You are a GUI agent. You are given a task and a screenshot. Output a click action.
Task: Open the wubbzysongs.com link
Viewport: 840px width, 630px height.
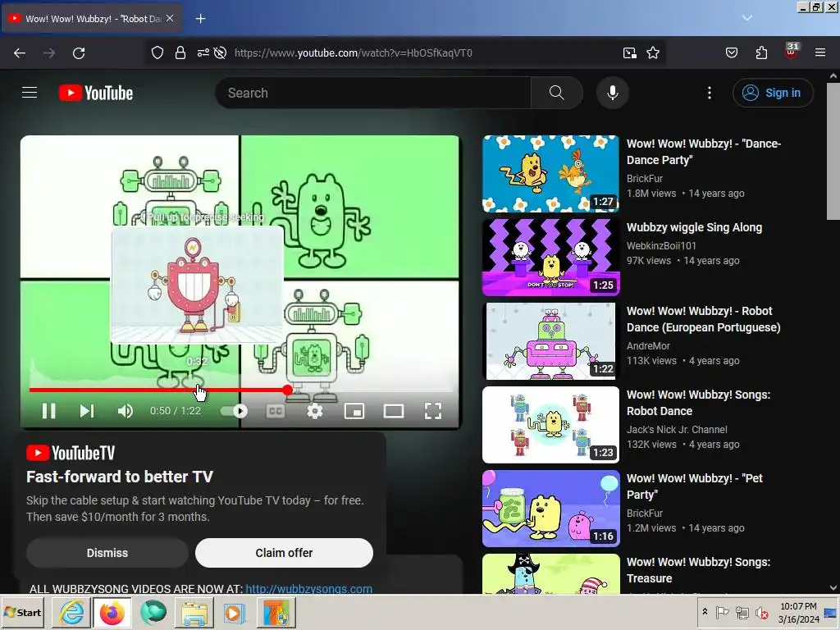point(309,588)
